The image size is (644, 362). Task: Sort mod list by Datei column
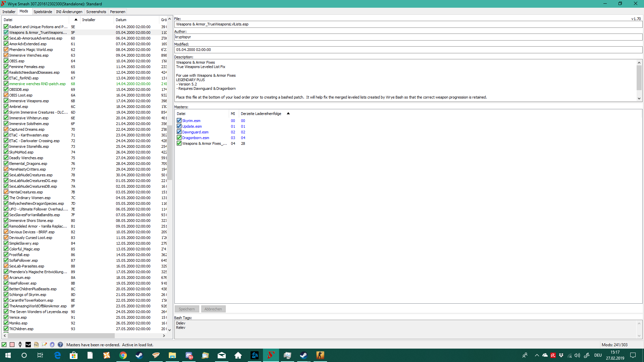click(x=36, y=20)
